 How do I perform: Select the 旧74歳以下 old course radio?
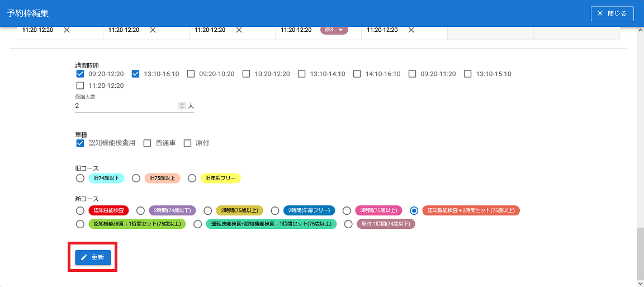(80, 178)
